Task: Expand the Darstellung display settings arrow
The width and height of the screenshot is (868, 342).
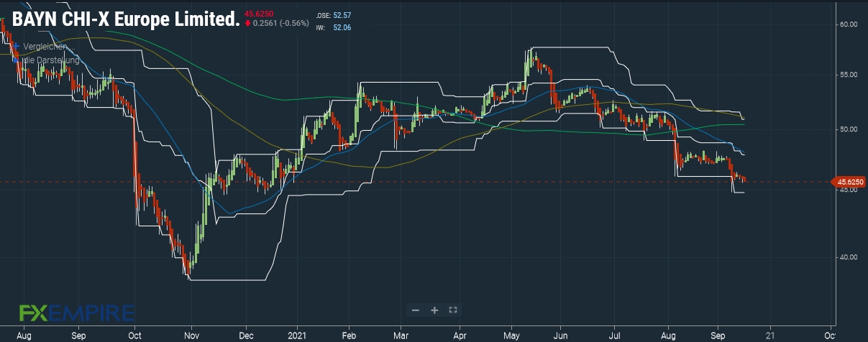Action: click(x=17, y=60)
